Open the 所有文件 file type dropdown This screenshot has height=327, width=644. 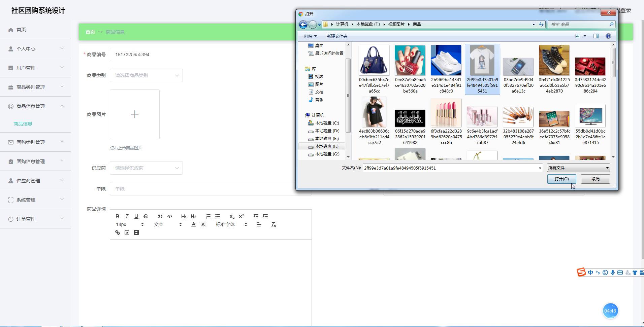click(578, 168)
